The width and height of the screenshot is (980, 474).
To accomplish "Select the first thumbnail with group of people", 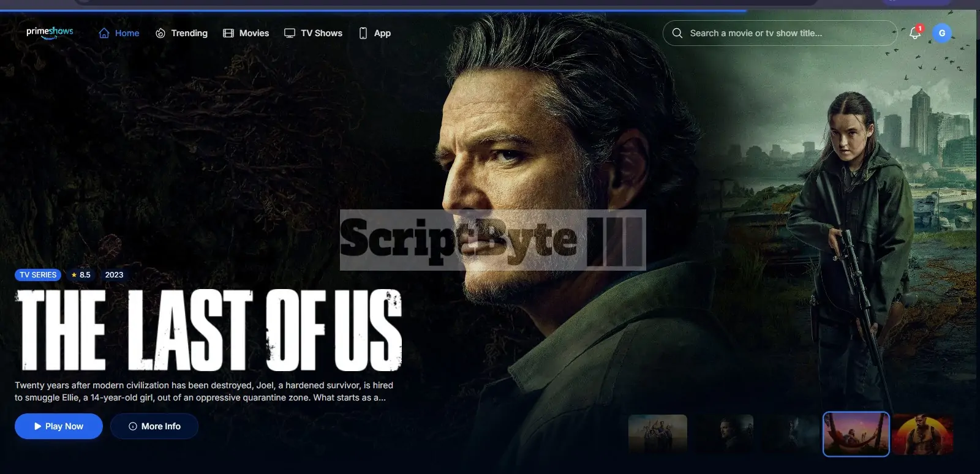I will coord(658,434).
